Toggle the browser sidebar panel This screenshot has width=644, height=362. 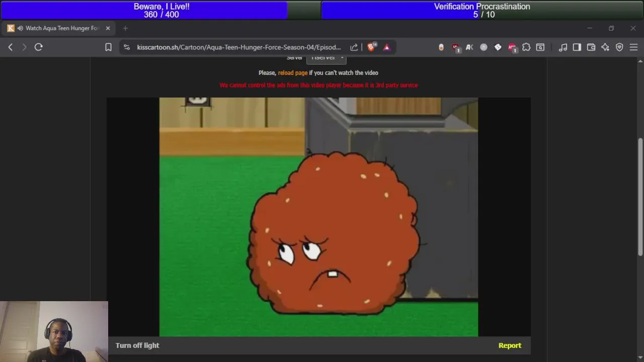tap(577, 47)
